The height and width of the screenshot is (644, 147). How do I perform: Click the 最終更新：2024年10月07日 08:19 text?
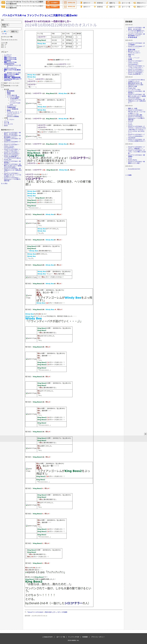[36, 616]
